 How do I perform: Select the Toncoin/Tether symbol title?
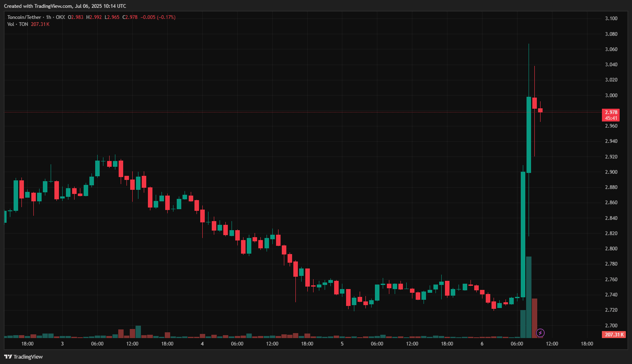[24, 17]
